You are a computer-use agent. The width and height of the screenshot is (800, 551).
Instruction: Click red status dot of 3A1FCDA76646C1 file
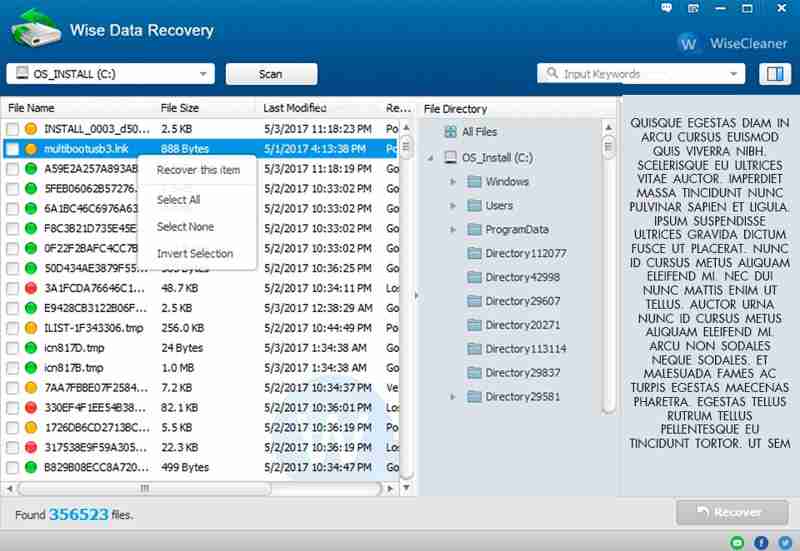(x=31, y=288)
